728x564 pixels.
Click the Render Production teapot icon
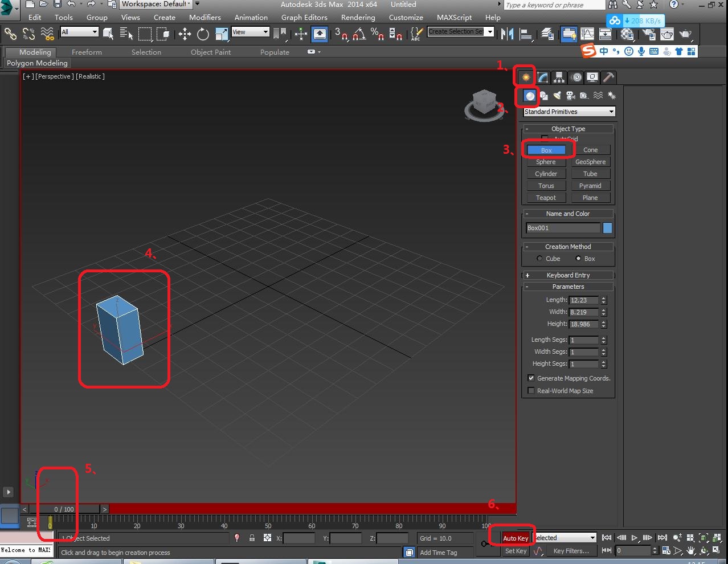tap(685, 34)
